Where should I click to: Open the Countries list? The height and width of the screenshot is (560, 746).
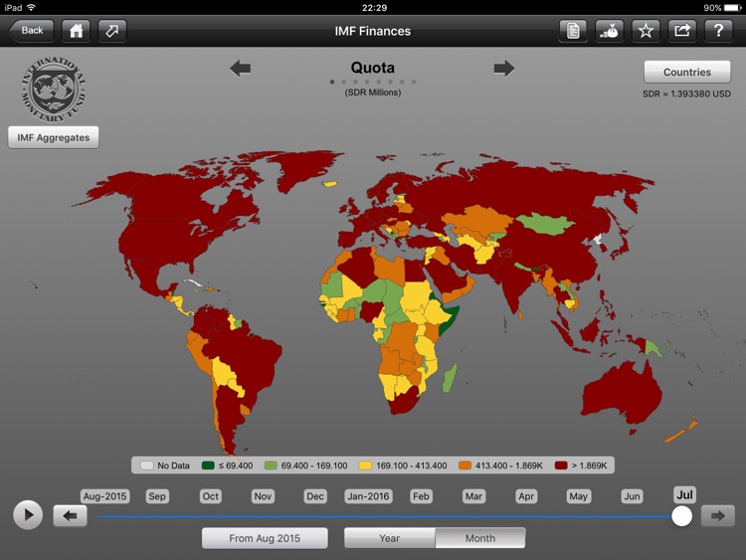(687, 72)
